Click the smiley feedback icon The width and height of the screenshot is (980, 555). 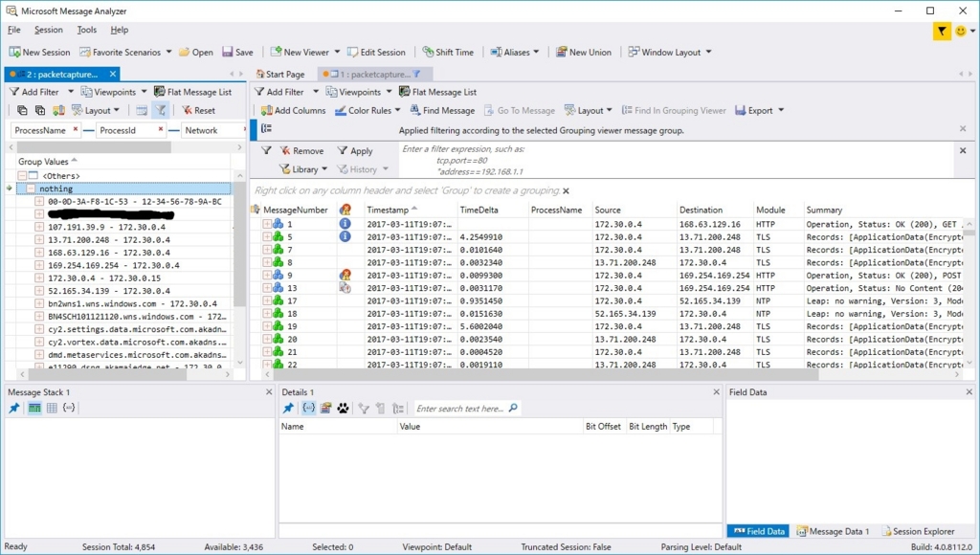point(961,31)
